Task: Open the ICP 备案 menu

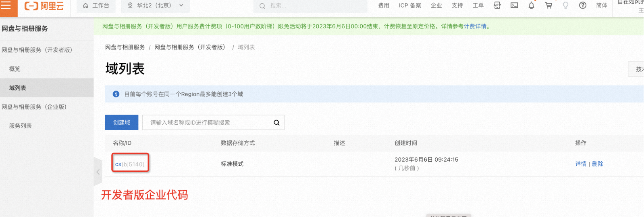Action: 410,6
